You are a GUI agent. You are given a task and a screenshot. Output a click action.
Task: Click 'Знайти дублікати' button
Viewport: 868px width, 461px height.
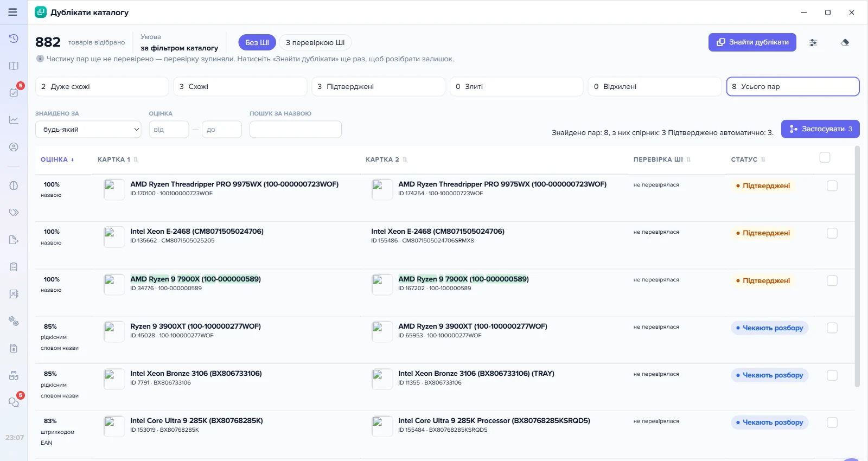point(752,42)
